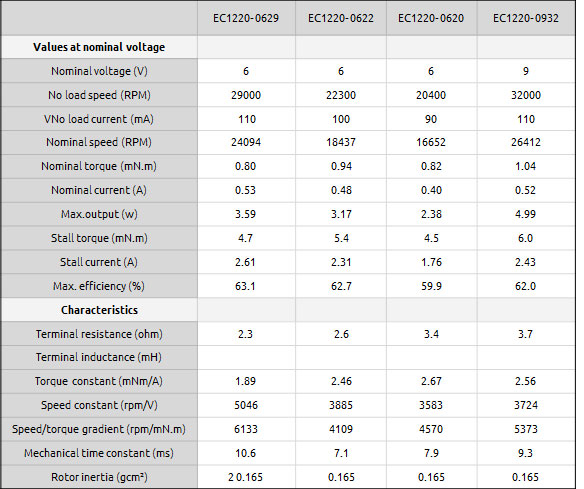This screenshot has height=489, width=584.
Task: Select the EC1220-0932 column header
Action: coord(526,18)
